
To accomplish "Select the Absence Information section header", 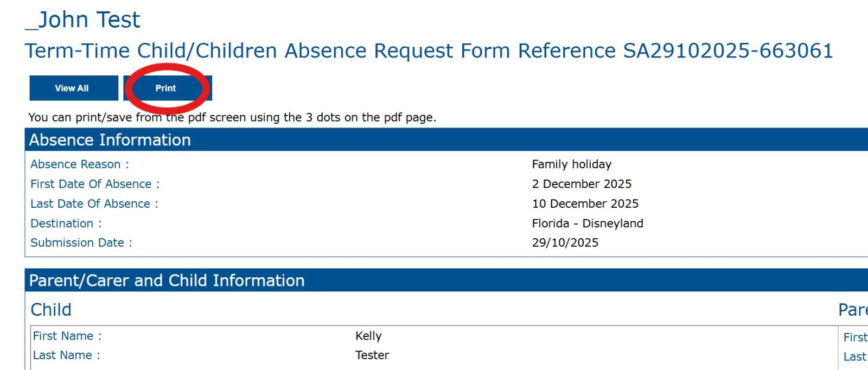I will tap(110, 140).
